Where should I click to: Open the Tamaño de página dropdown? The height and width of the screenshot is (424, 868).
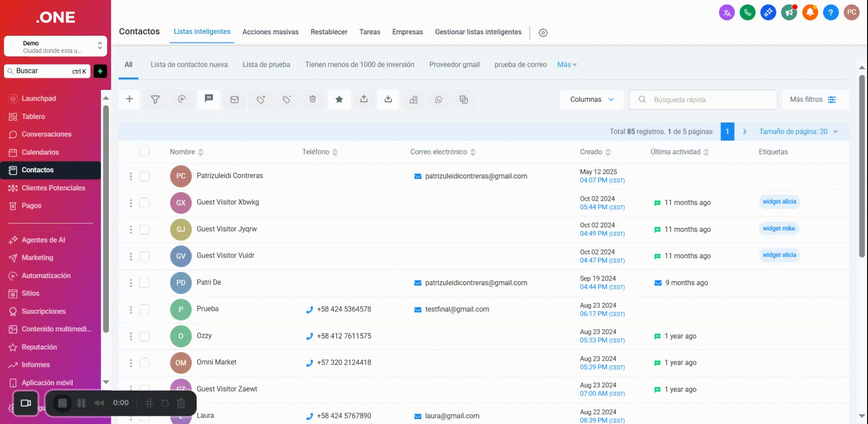[798, 132]
